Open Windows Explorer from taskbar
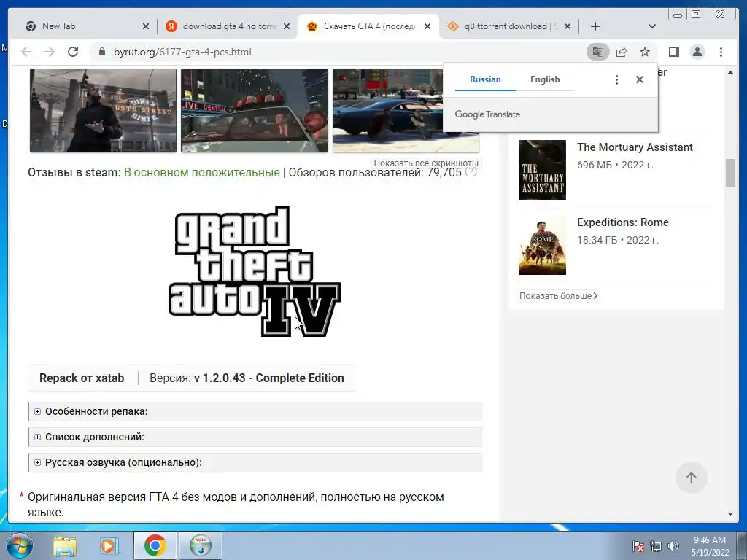This screenshot has width=747, height=560. click(x=65, y=545)
